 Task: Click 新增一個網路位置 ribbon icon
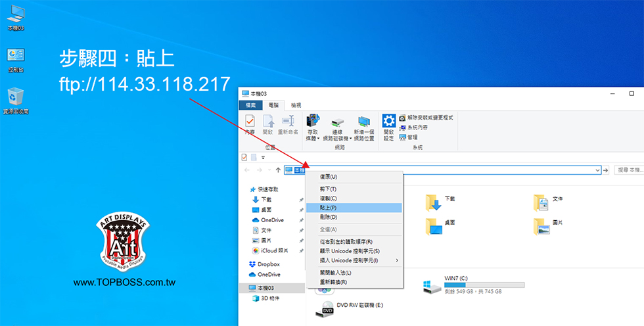pos(363,124)
